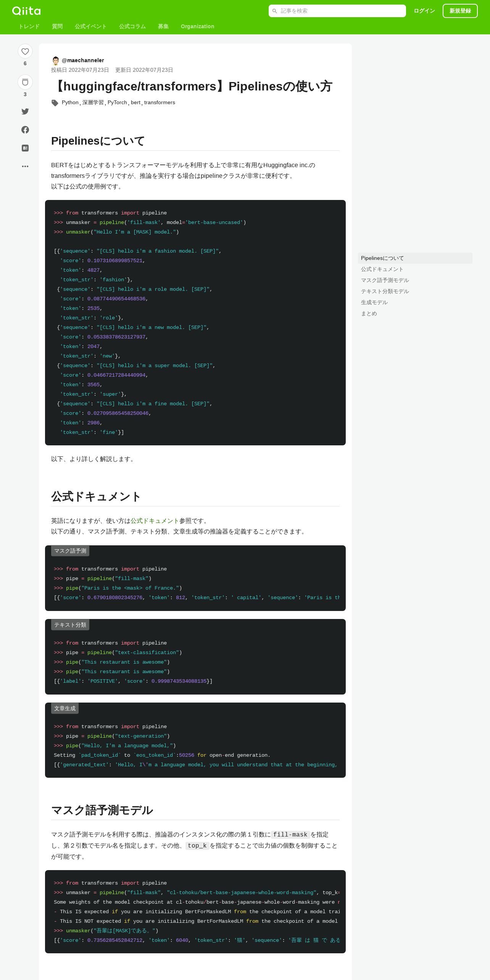490x980 pixels.
Task: Open the トレンド nav item
Action: click(x=29, y=26)
